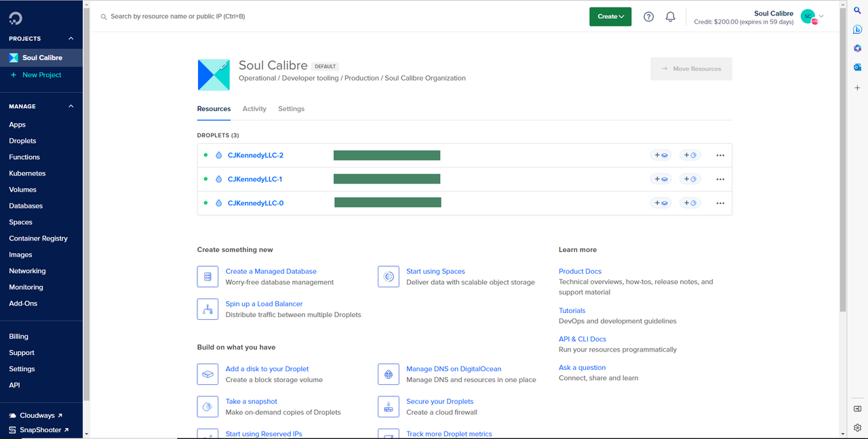Add volume to CJKennedyLLC-1 droplet
Screen dimensions: 868x439
661,179
